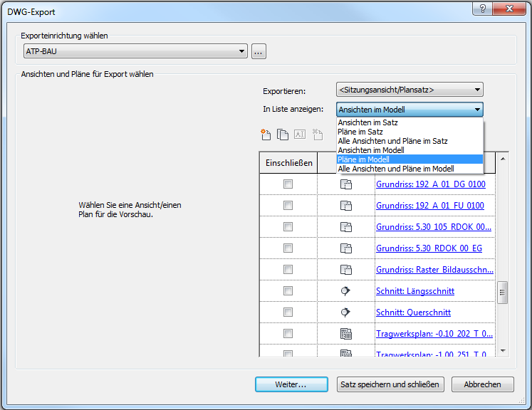Include Schnitt: Längsschnitt via its checkbox

pos(288,291)
